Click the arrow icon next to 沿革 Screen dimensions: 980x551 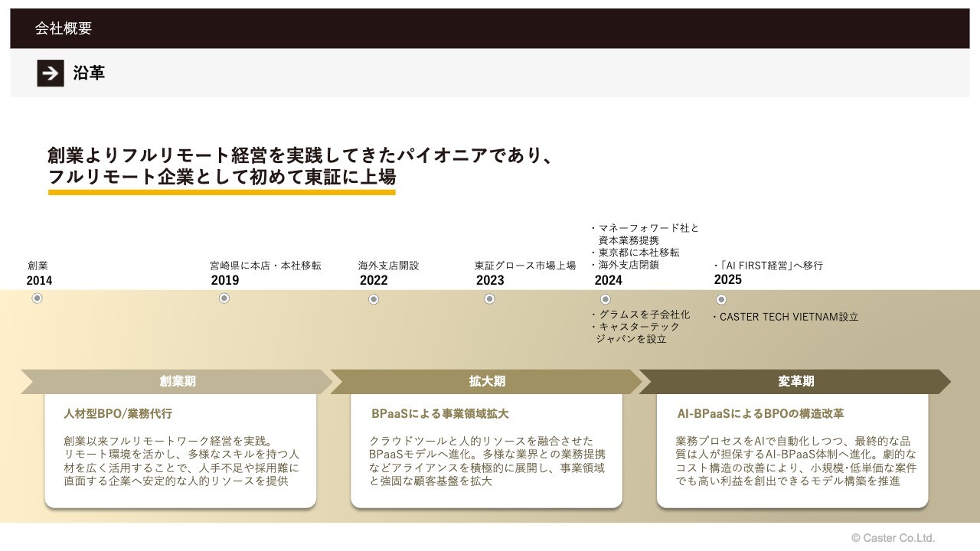(49, 74)
